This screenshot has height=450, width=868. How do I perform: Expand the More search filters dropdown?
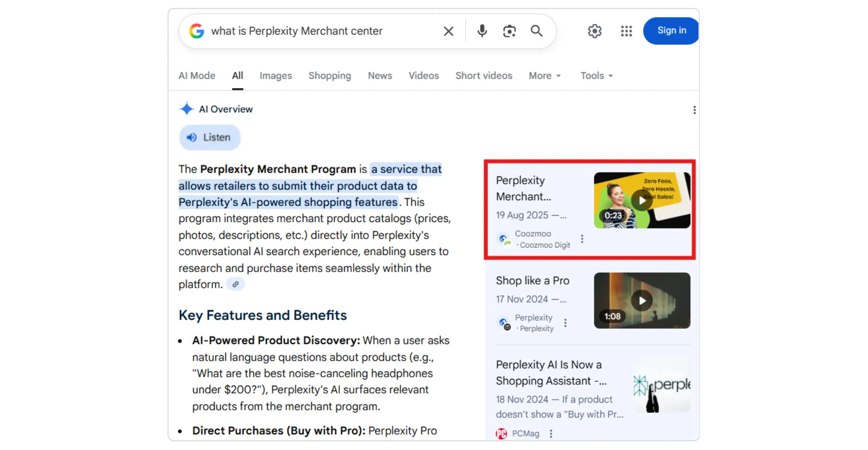(544, 76)
